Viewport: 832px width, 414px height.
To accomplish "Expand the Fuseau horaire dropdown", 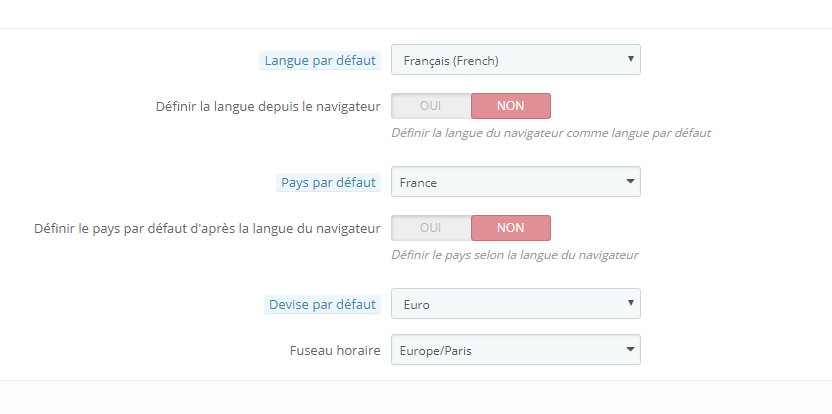I will click(x=505, y=350).
